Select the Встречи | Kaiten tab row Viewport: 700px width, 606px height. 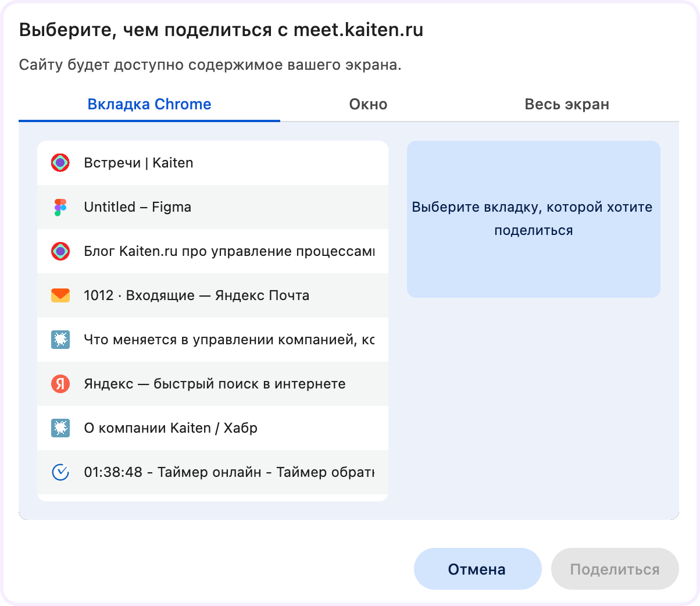(213, 163)
